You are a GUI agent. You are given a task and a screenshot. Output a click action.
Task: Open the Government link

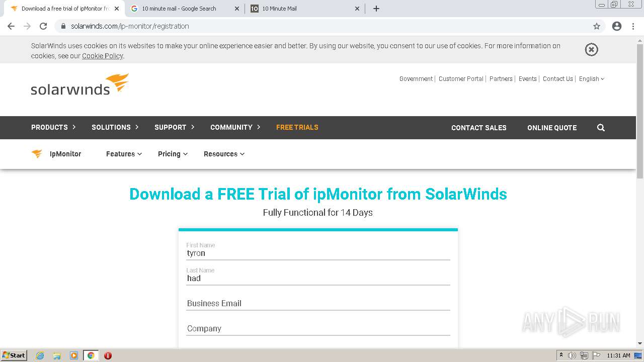pos(416,79)
